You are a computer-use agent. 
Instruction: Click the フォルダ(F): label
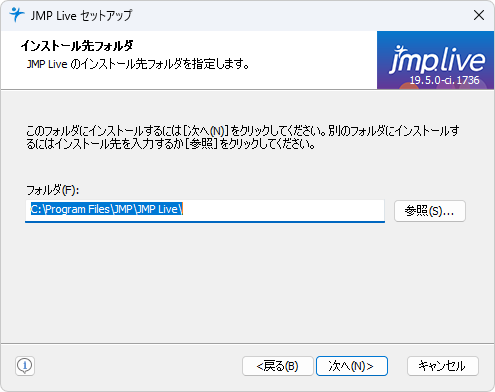pos(53,190)
